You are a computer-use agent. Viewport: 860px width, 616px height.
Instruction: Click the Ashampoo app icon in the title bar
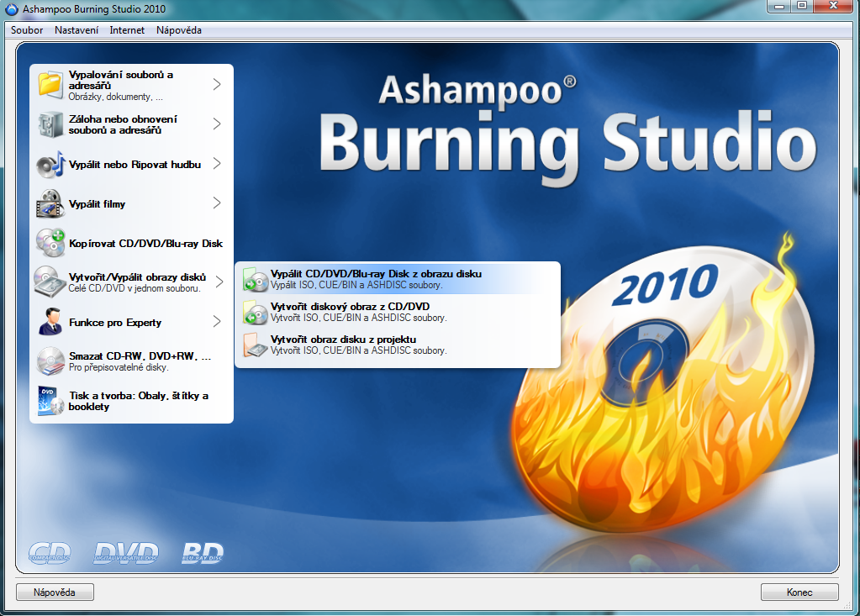(11, 8)
